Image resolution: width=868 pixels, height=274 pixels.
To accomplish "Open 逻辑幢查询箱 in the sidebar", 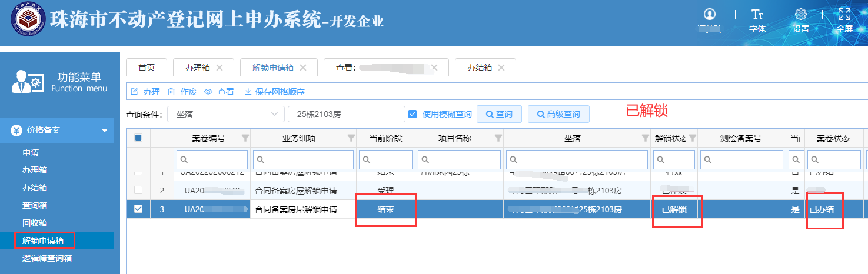I will coord(46,258).
